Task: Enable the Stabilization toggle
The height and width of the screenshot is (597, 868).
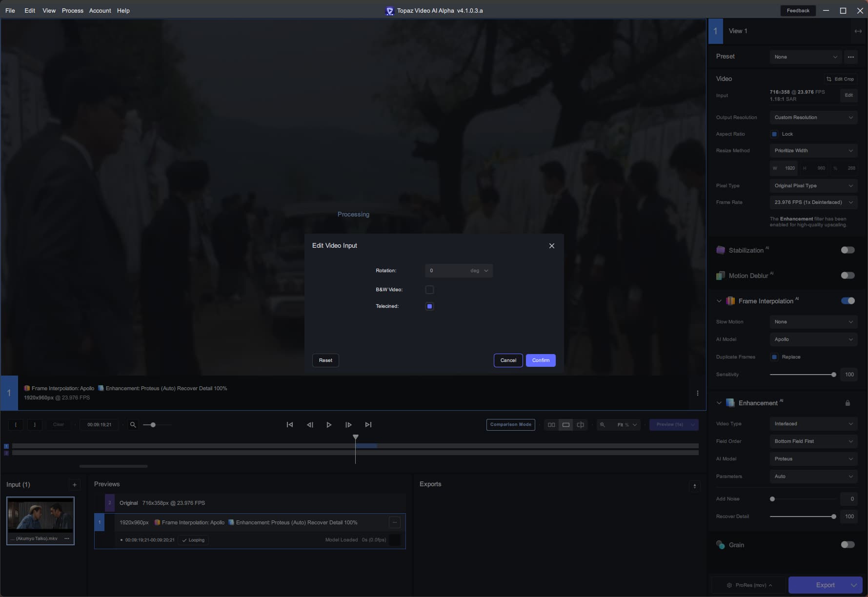Action: pyautogui.click(x=848, y=250)
